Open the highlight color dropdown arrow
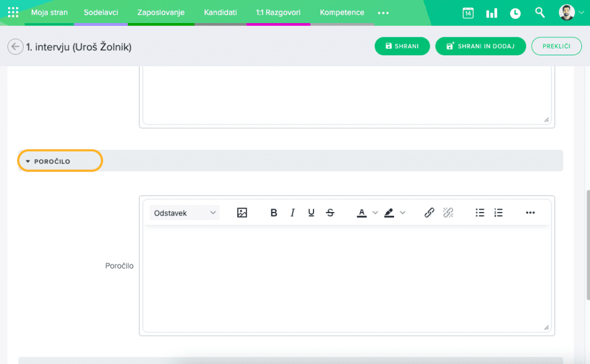 click(x=403, y=213)
